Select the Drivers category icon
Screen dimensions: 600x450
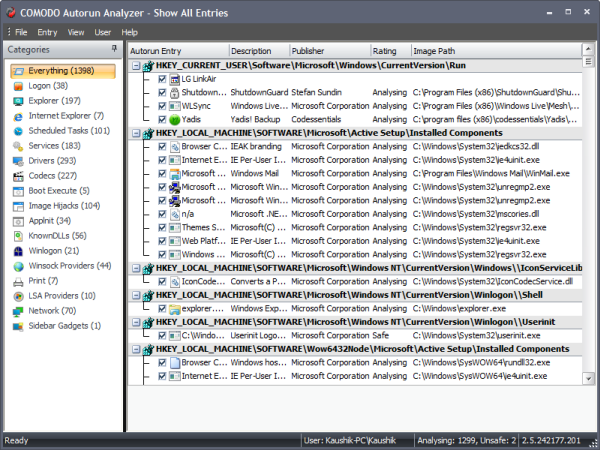19,161
